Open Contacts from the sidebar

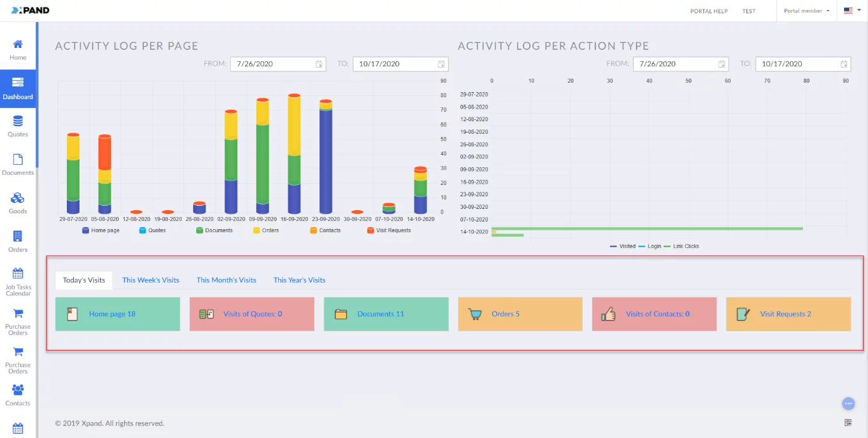(x=18, y=394)
